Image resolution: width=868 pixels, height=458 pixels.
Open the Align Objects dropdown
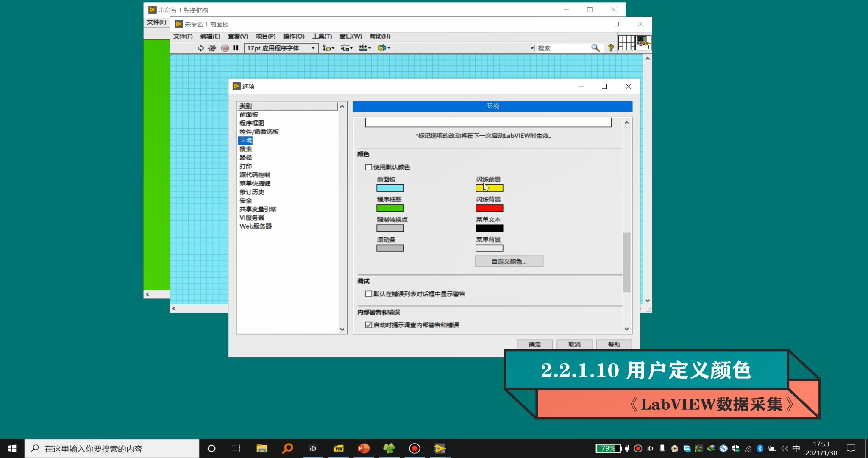(x=328, y=48)
